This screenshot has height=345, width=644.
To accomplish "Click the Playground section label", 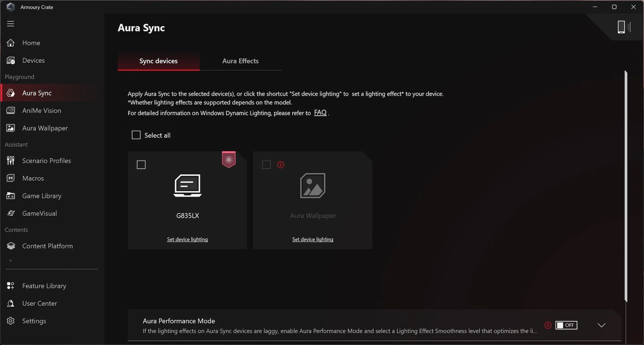I will pos(19,77).
